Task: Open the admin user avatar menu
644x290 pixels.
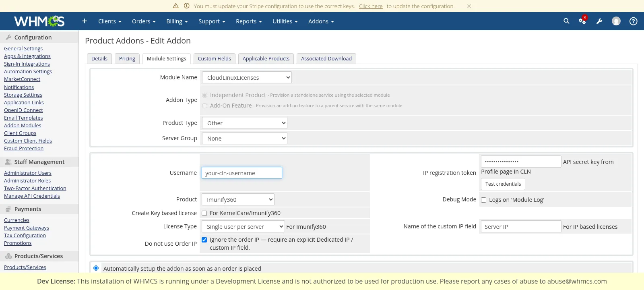Action: coord(616,21)
